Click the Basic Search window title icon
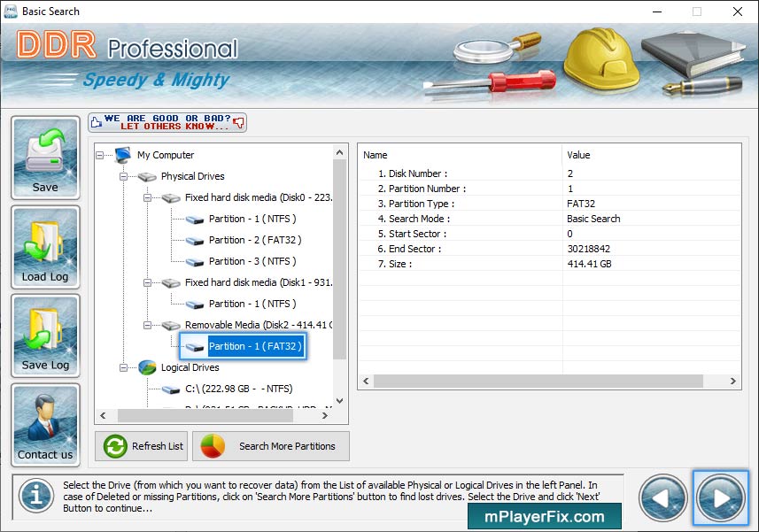Image resolution: width=759 pixels, height=532 pixels. [10, 12]
